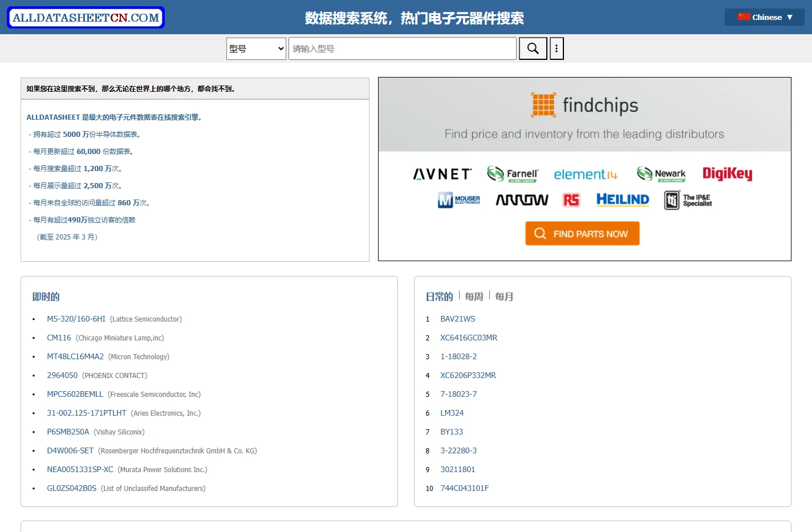Open the 1-18028-2 ranked part
Viewport: 812px width, 532px height.
click(458, 356)
